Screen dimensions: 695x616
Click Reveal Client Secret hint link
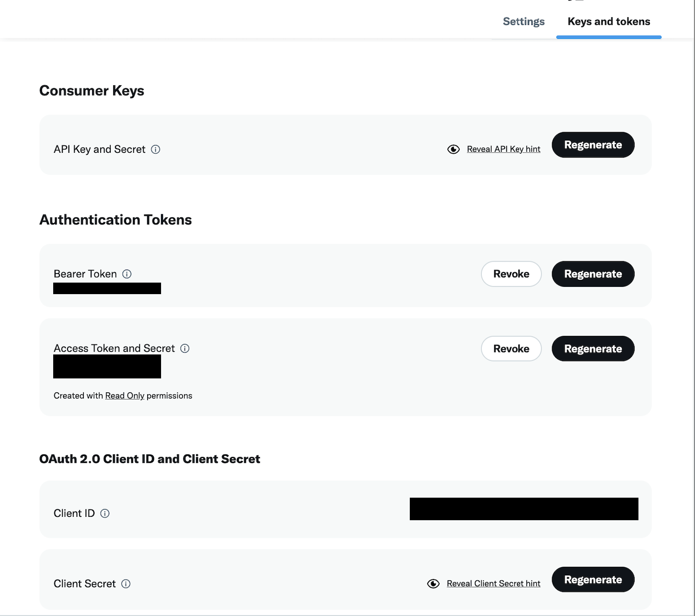pos(494,583)
